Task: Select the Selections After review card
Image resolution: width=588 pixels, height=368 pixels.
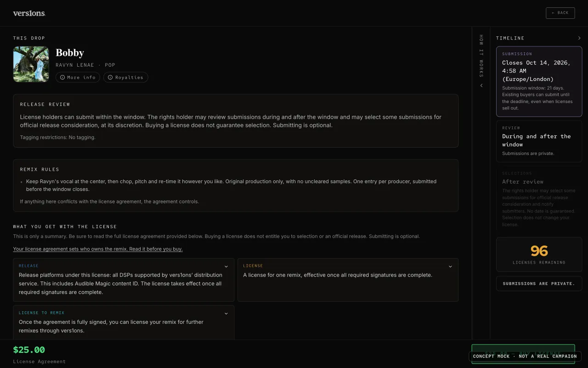Action: [x=539, y=199]
